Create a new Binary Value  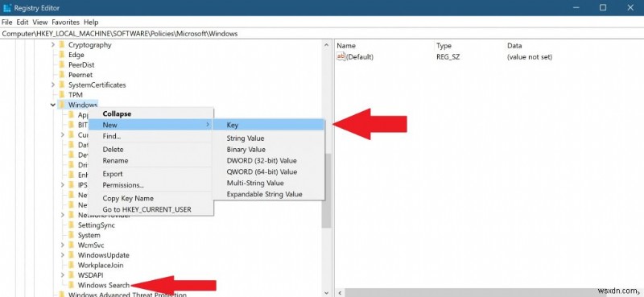click(269, 150)
